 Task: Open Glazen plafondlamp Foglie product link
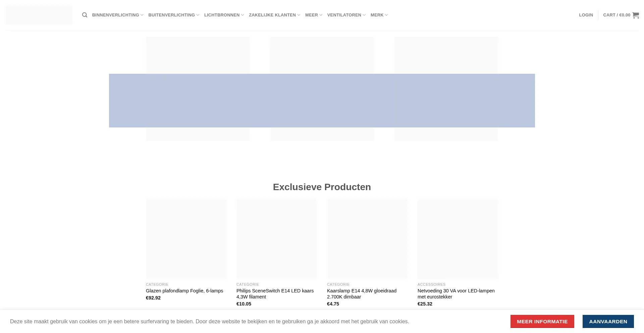(x=184, y=291)
